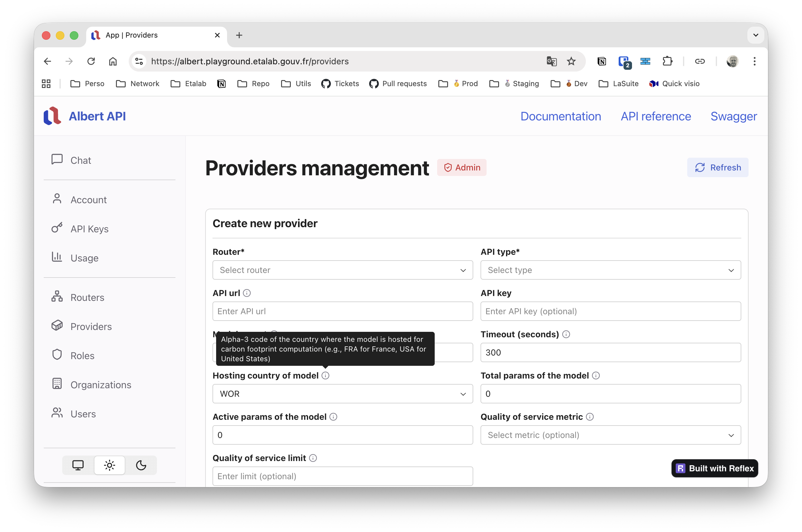Viewport: 802px width, 532px height.
Task: Enable dark mode with the moon toggle
Action: [x=141, y=465]
